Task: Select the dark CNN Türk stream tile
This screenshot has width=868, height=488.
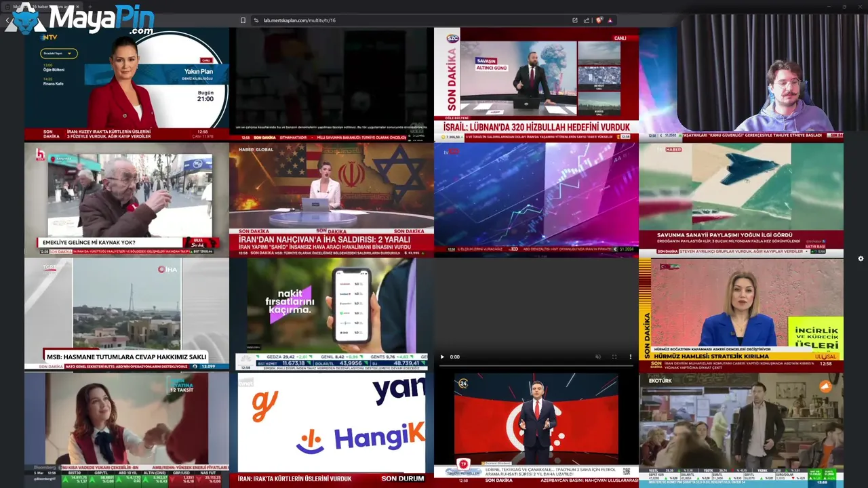Action: pos(332,84)
